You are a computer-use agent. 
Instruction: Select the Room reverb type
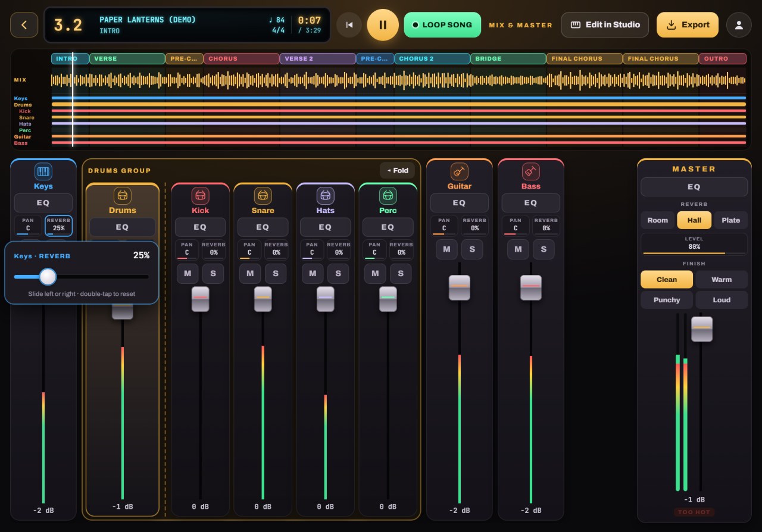tap(658, 220)
